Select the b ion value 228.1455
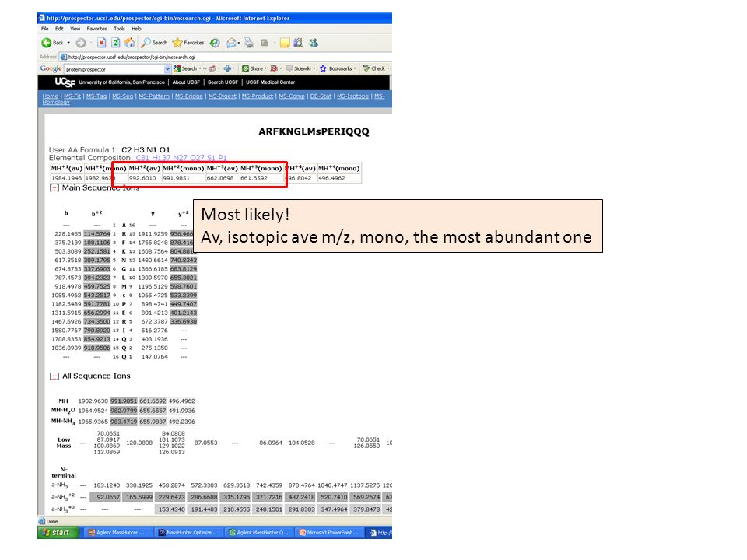 tap(68, 234)
